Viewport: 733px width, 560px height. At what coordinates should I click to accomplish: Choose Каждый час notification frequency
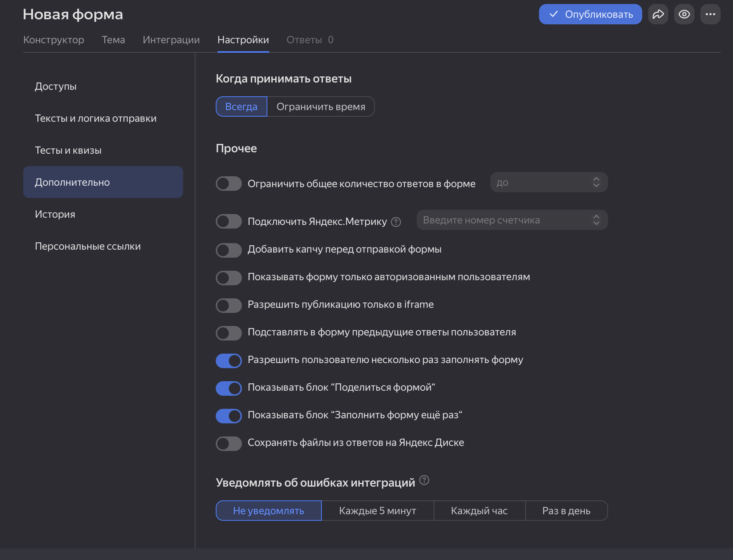click(x=479, y=511)
